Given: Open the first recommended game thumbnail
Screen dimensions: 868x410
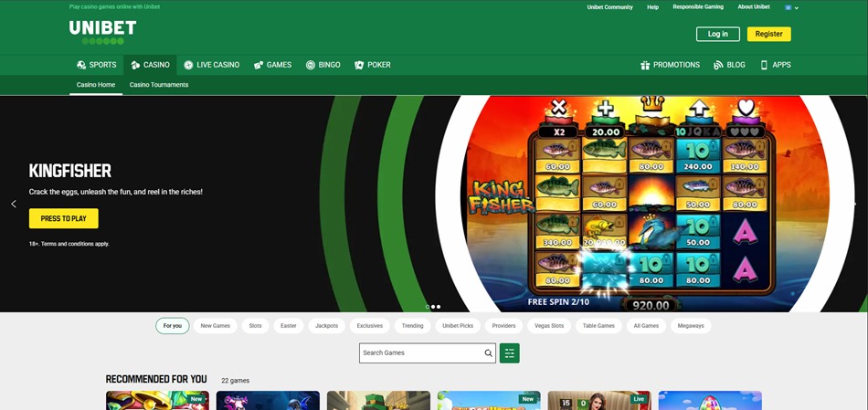Looking at the screenshot, I should pyautogui.click(x=157, y=401).
